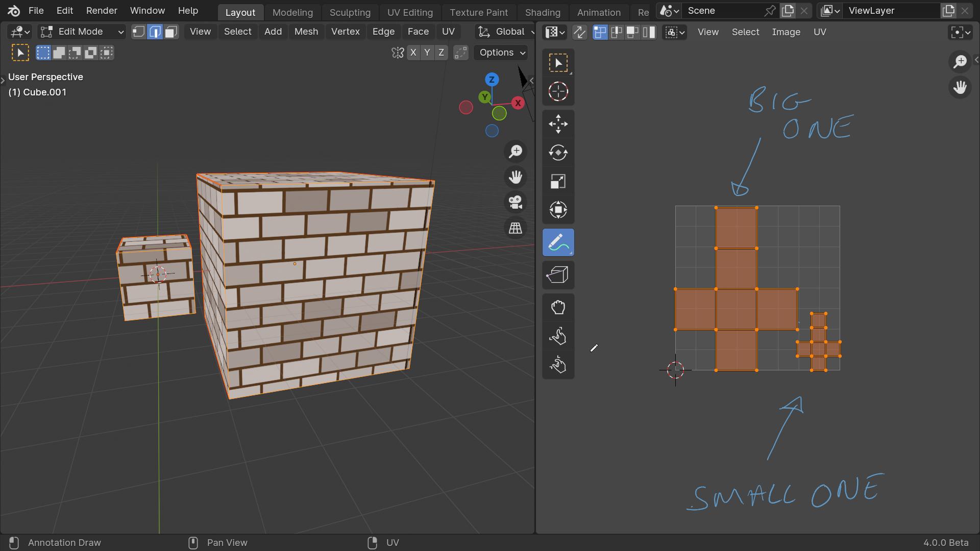Click the hand pan icon in the 3D viewport
The width and height of the screenshot is (980, 551).
(x=516, y=177)
